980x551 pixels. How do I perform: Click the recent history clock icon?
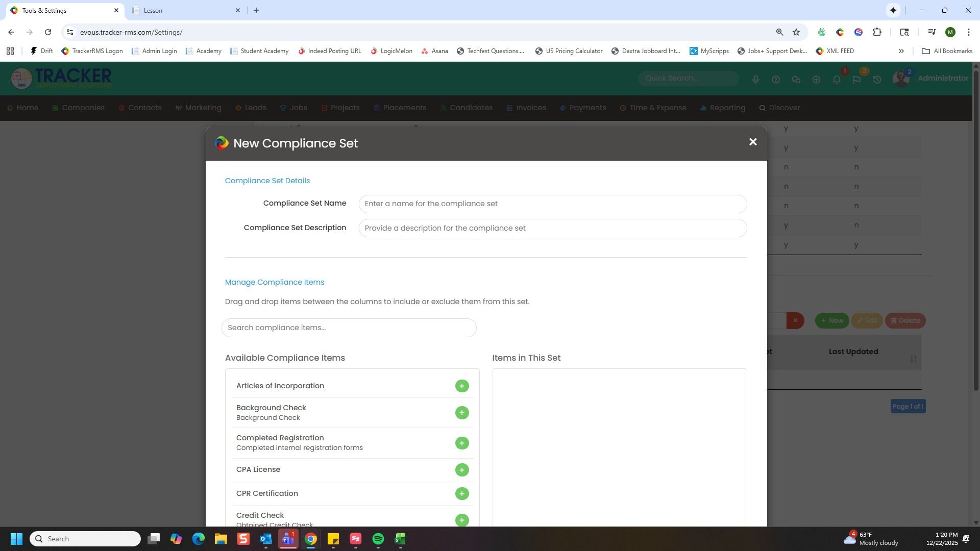pyautogui.click(x=876, y=80)
